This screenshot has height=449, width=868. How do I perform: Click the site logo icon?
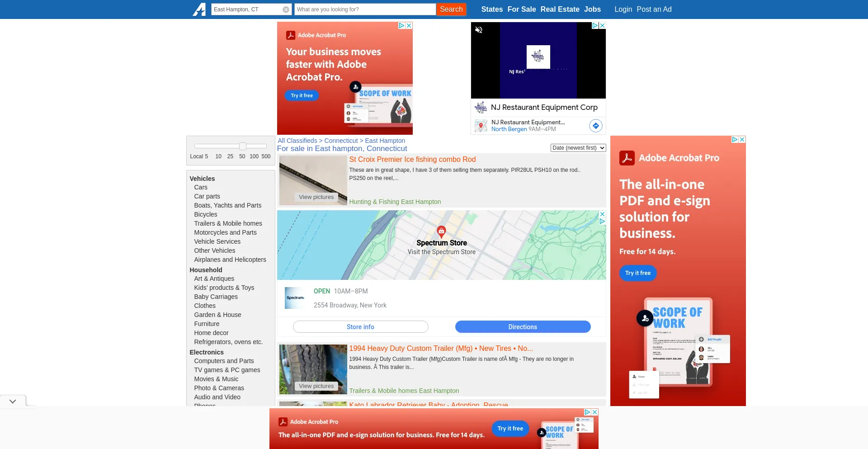[x=199, y=9]
